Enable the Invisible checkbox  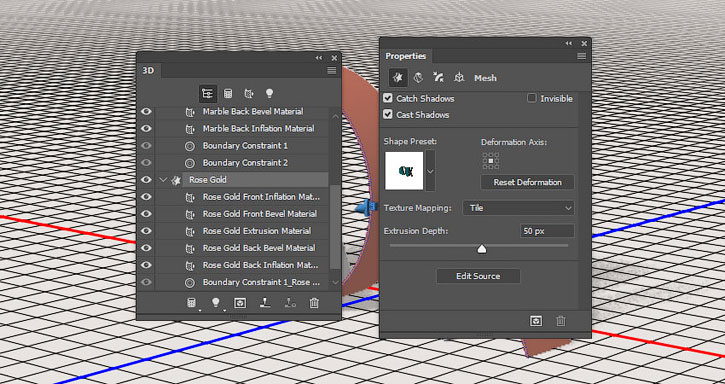pos(532,99)
